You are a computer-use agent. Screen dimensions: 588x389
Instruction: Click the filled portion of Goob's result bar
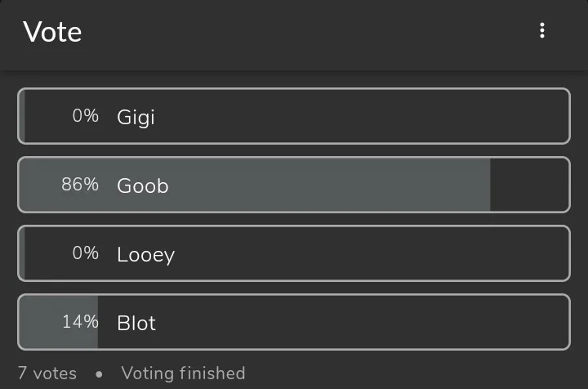(327, 186)
